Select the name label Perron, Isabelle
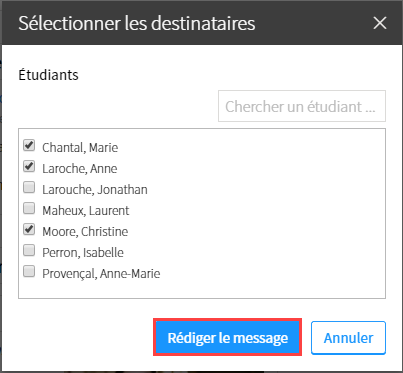The width and height of the screenshot is (403, 373). click(x=83, y=252)
